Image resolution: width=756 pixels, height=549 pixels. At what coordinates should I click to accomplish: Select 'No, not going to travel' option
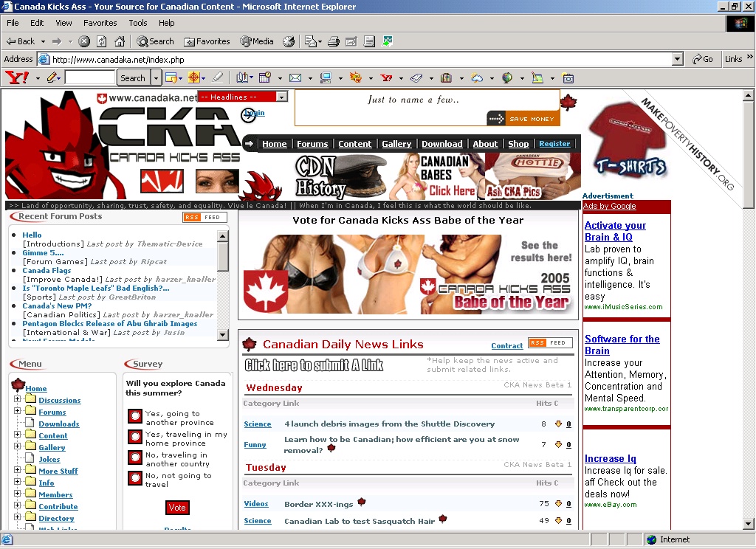coord(134,477)
